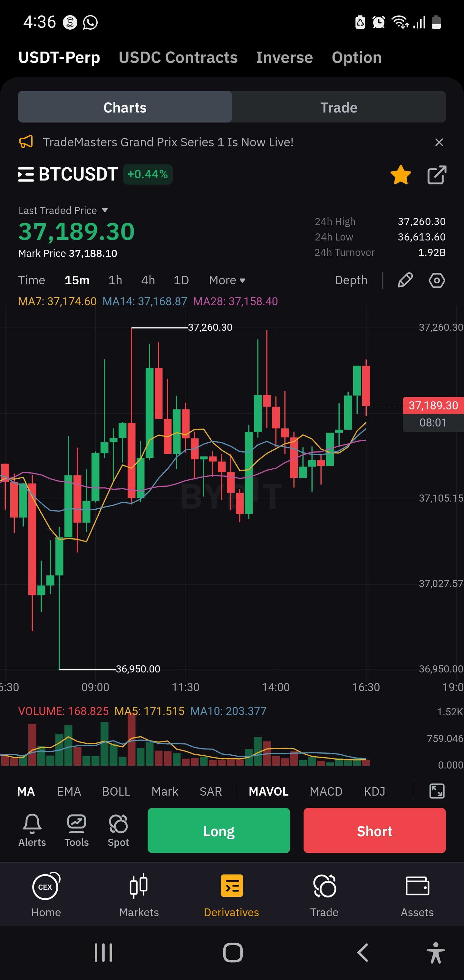The image size is (464, 980).
Task: Tap the MA7 value 37,174.60
Action: click(57, 301)
